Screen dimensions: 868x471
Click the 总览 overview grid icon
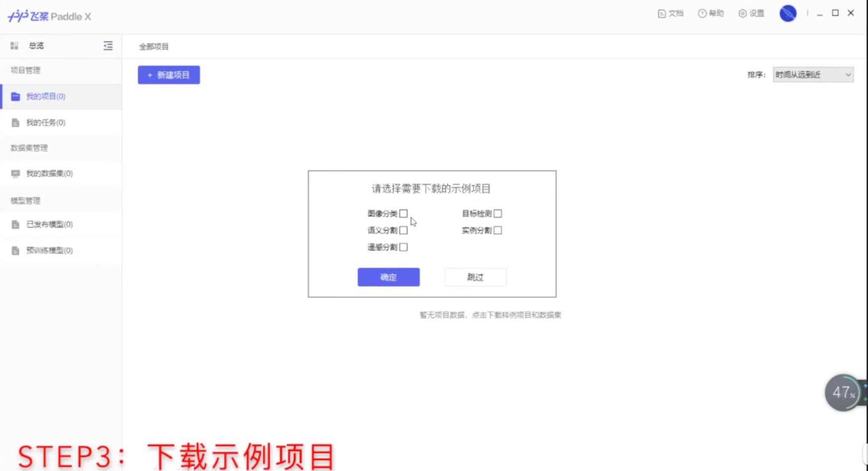14,45
